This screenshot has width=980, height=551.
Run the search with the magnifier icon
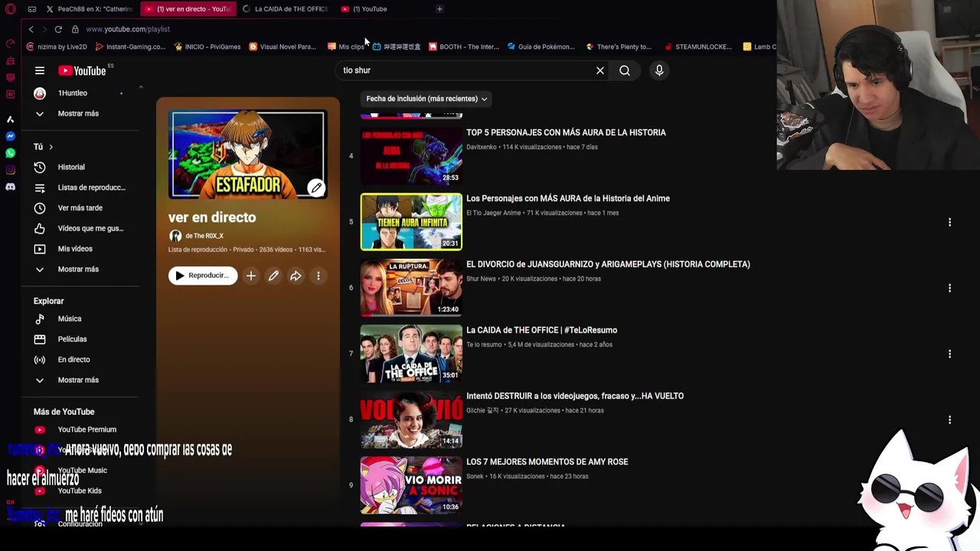coord(625,70)
